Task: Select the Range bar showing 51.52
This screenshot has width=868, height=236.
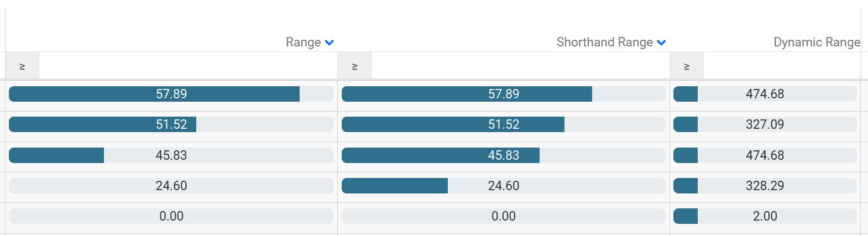Action: [x=171, y=124]
